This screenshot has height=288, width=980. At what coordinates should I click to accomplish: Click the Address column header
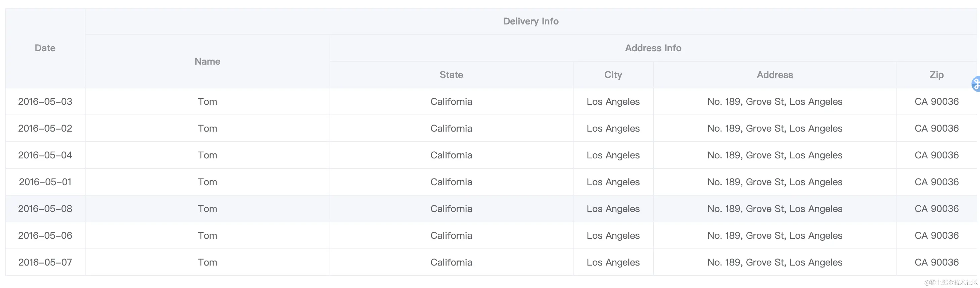point(774,75)
